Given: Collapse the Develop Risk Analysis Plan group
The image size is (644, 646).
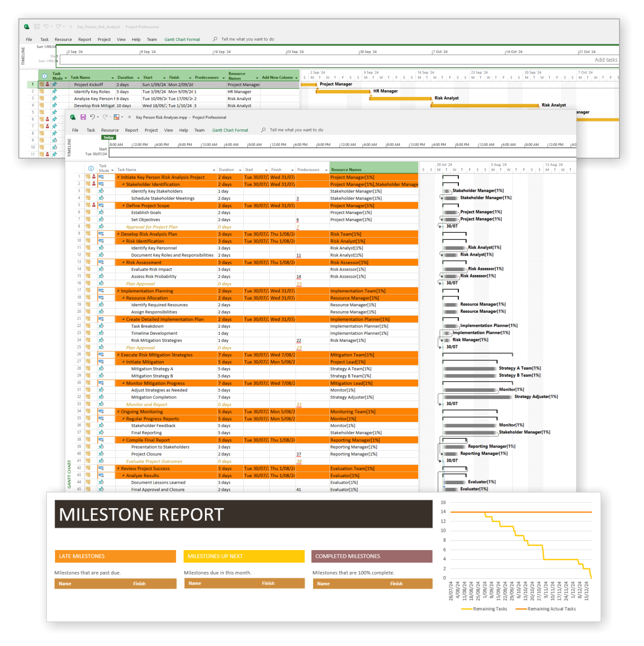Looking at the screenshot, I should click(118, 234).
